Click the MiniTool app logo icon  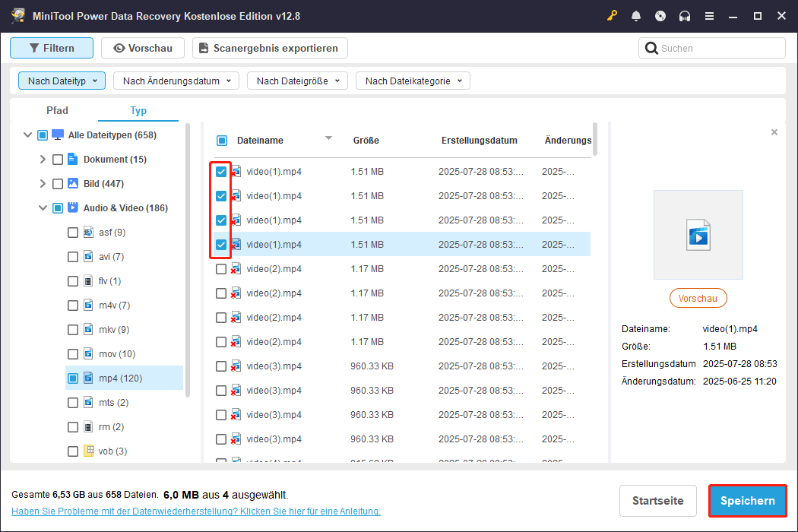pyautogui.click(x=18, y=16)
